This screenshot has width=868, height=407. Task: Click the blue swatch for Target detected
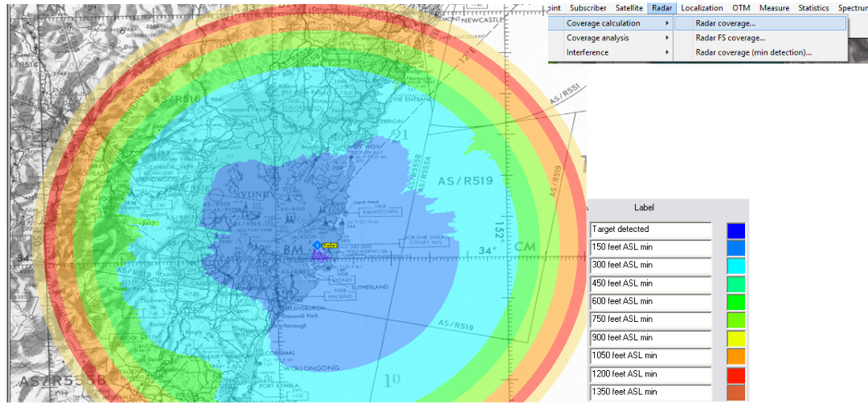click(x=735, y=230)
